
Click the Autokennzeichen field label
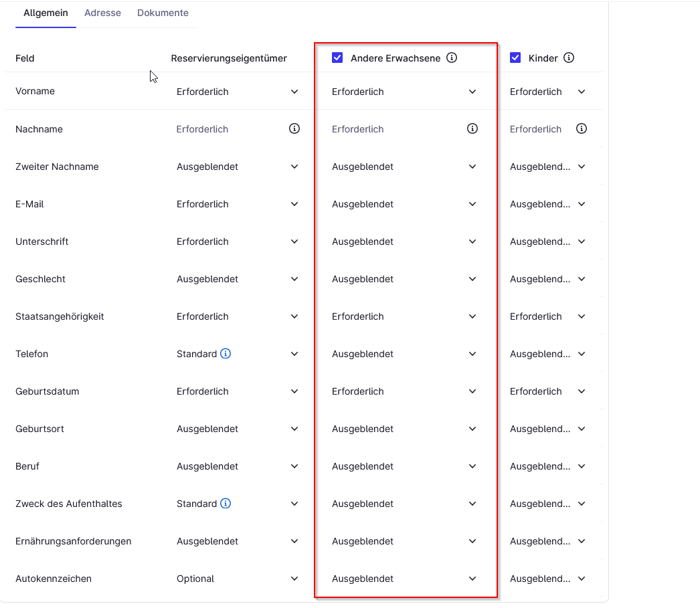click(54, 579)
